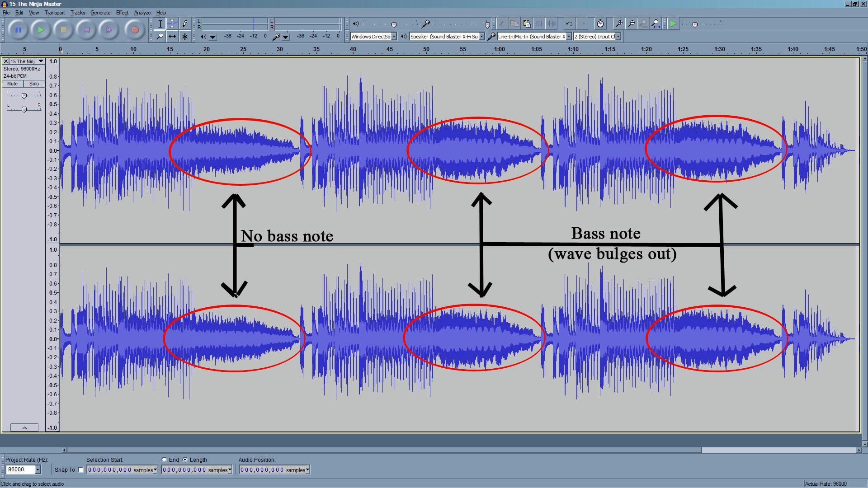The height and width of the screenshot is (488, 868).
Task: Select the End radio button
Action: [x=164, y=460]
